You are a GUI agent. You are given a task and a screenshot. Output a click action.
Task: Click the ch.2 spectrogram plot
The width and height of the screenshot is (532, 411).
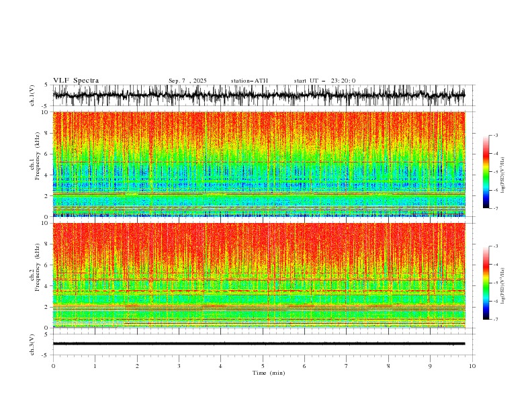[259, 275]
